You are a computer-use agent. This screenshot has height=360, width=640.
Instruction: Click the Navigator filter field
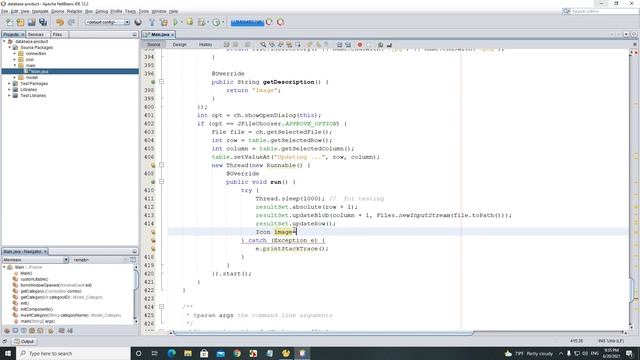(97, 260)
